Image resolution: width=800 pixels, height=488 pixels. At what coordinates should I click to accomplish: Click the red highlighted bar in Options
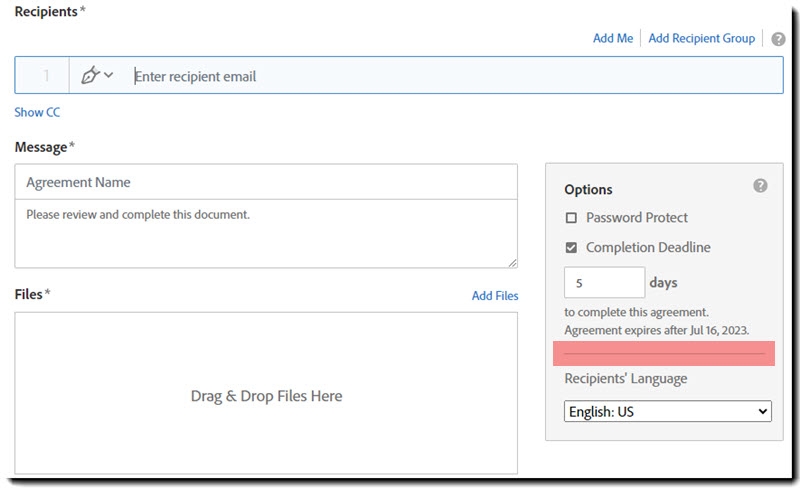664,353
